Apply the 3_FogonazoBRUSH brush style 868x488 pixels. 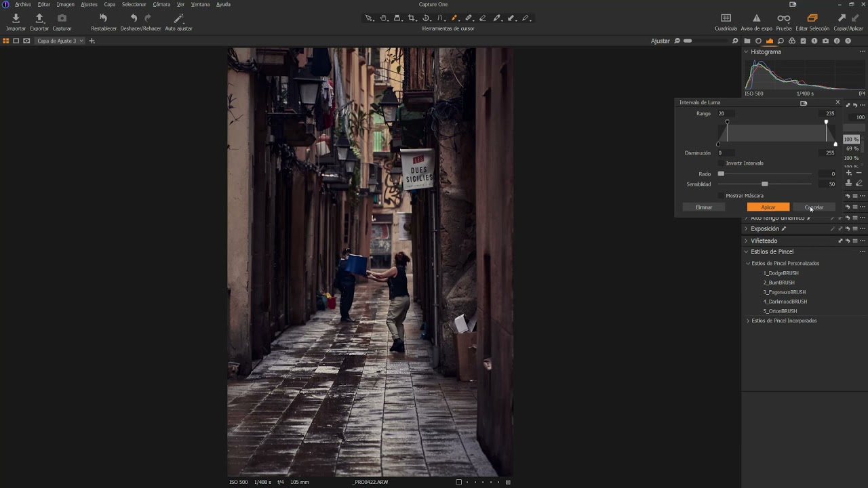pos(785,292)
